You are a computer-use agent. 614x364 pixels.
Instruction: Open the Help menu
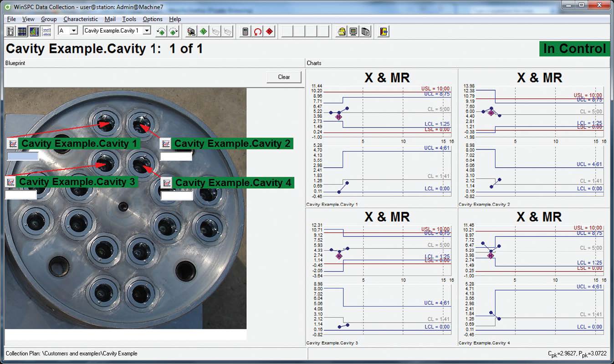tap(175, 19)
